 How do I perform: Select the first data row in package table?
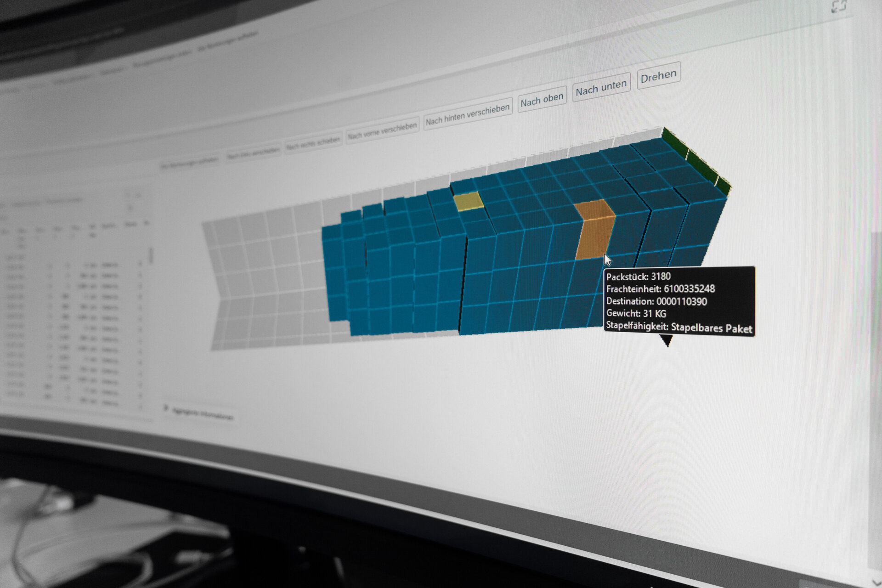[69, 266]
